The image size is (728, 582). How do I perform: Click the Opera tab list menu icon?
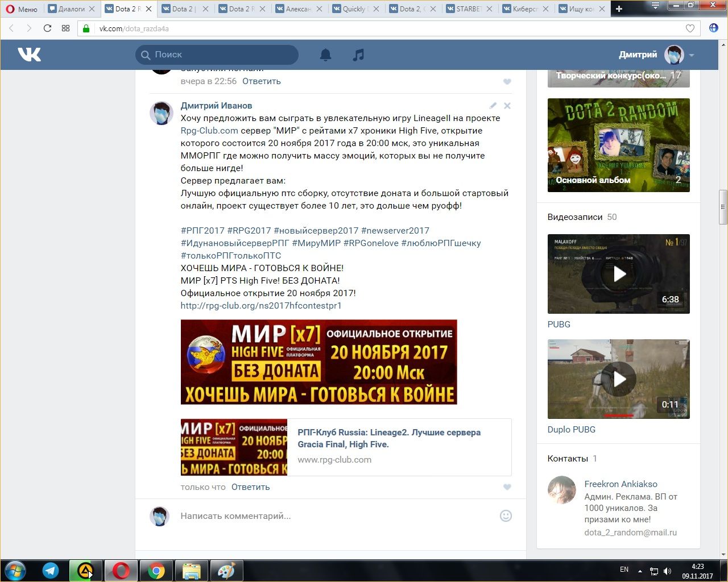click(x=655, y=6)
